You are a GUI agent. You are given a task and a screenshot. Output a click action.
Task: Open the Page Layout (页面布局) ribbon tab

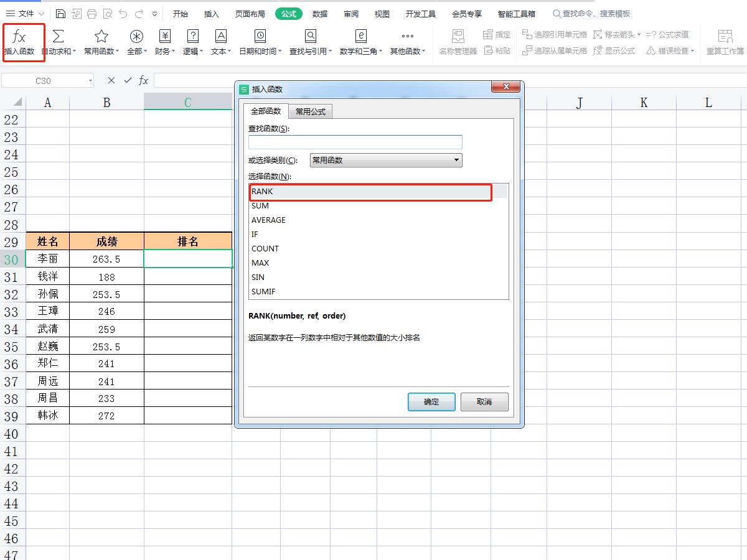click(x=250, y=14)
